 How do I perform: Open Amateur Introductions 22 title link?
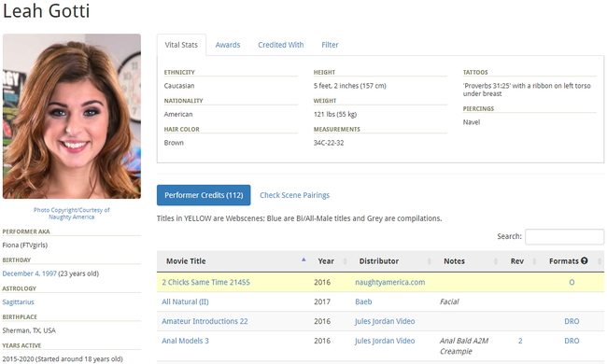(x=205, y=321)
